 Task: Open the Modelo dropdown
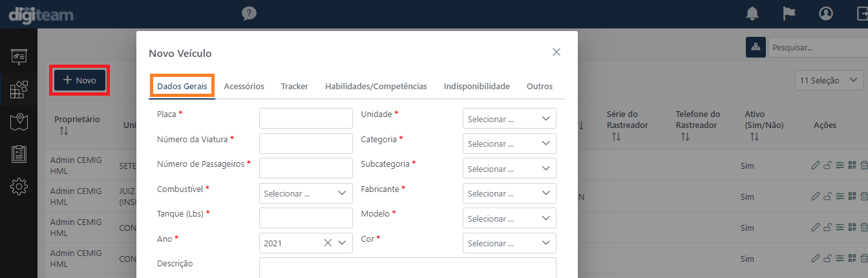click(x=509, y=219)
